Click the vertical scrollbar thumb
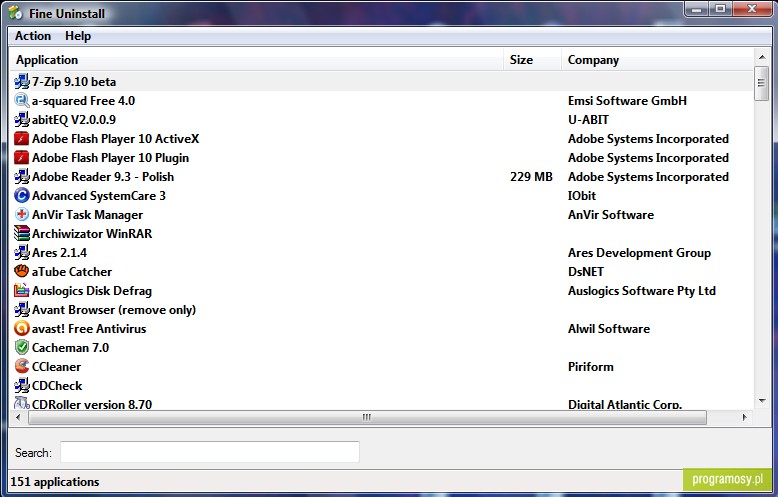 click(762, 83)
